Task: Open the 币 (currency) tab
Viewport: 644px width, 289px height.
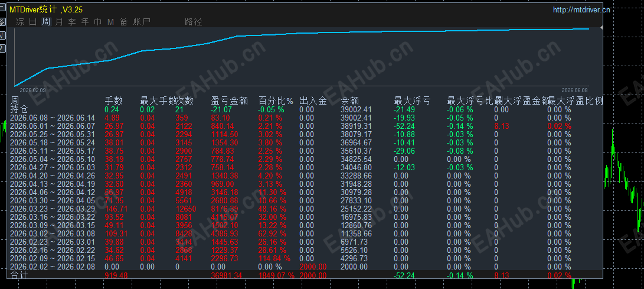Action: pos(98,22)
